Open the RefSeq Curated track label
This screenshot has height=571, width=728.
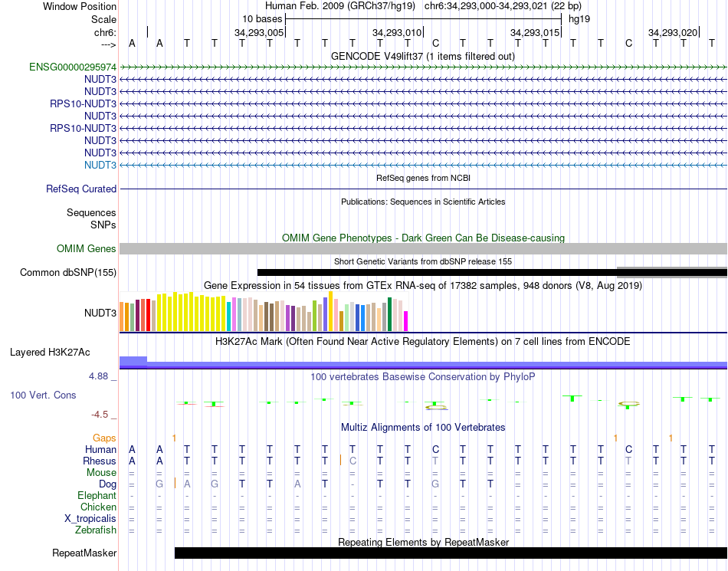(81, 189)
